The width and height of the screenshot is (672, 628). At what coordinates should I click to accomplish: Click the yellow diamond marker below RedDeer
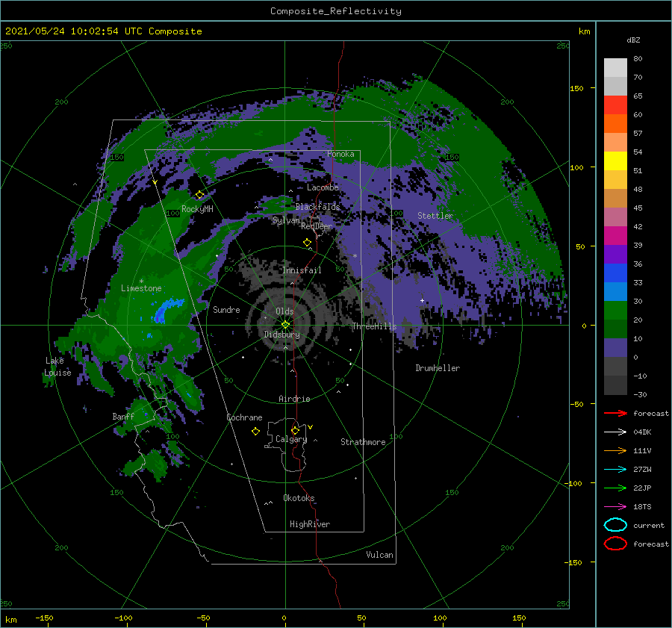point(308,243)
